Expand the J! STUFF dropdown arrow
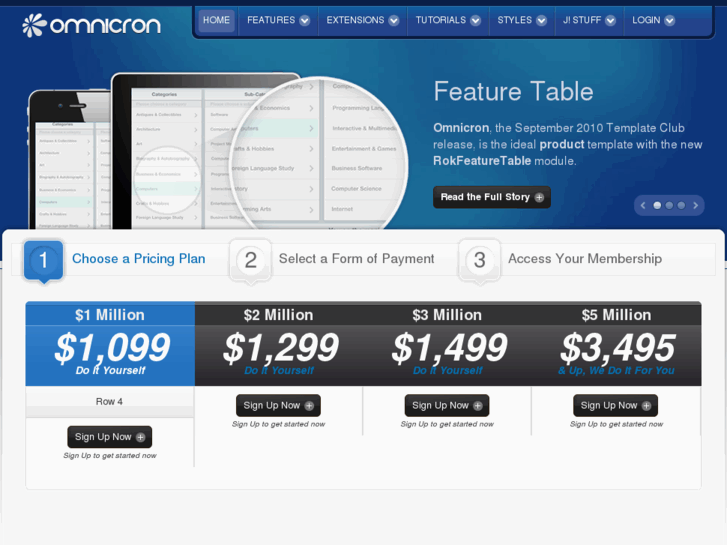Image resolution: width=727 pixels, height=545 pixels. coord(610,20)
